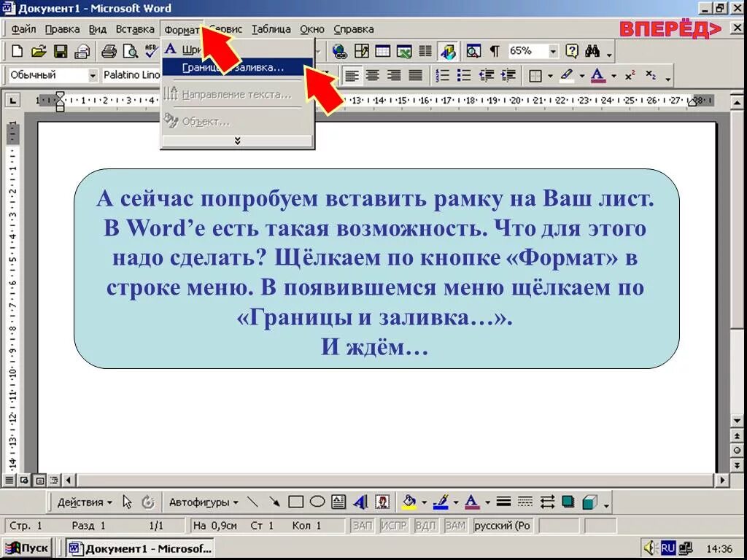Open highlight color dropdown arrow

click(581, 76)
